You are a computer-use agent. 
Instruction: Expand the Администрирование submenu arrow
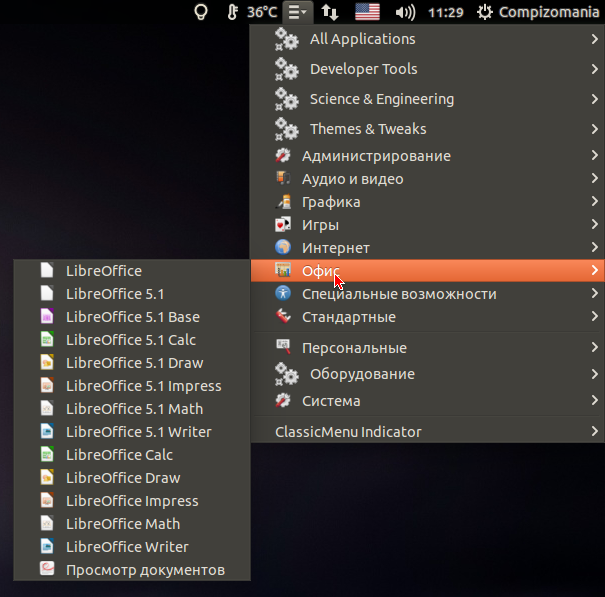coord(595,156)
